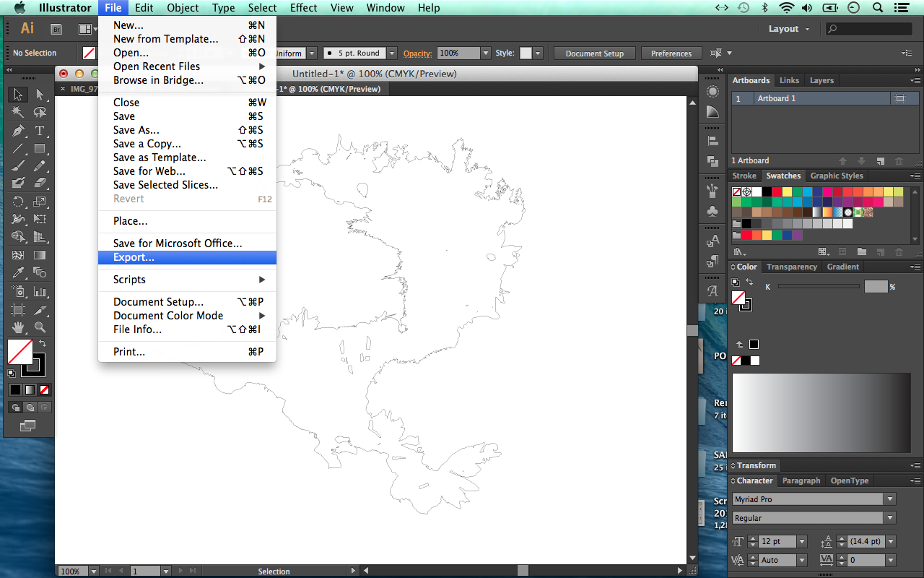Viewport: 924px width, 578px height.
Task: Select the Rectangle tool
Action: [40, 149]
